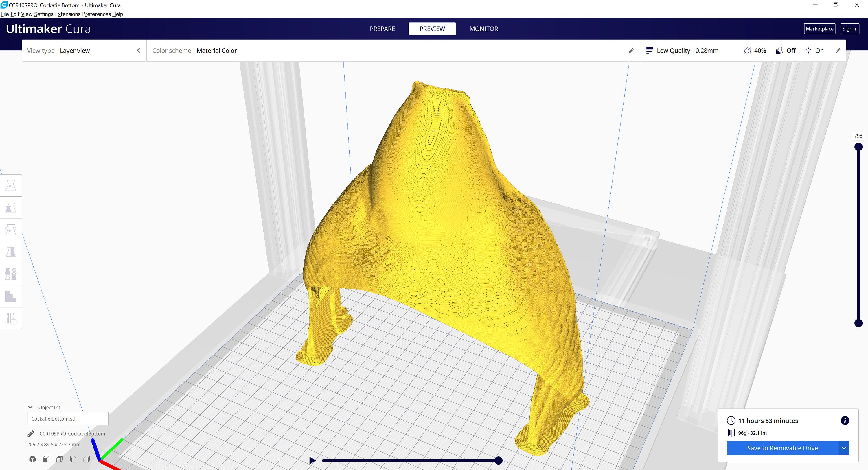Switch camera to 3D view using bottom-left icon
This screenshot has height=470, width=868.
point(32,459)
